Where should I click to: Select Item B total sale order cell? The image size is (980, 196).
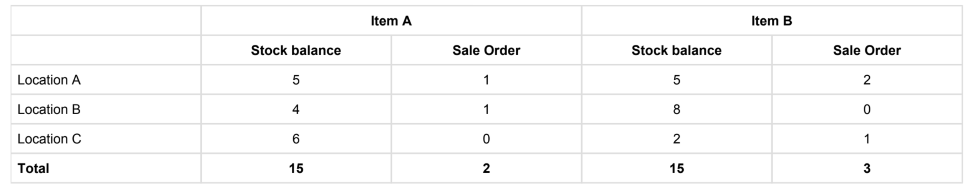(x=867, y=168)
